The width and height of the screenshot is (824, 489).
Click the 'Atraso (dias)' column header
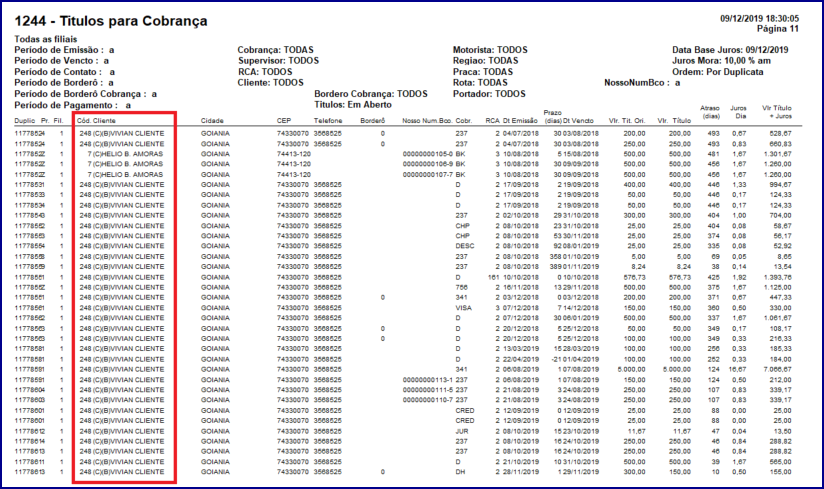(x=710, y=112)
